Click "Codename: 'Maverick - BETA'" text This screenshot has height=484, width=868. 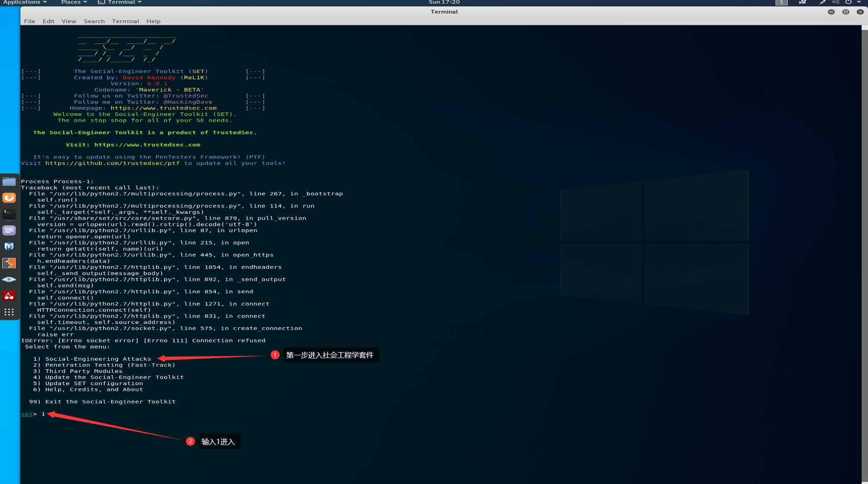tap(149, 90)
